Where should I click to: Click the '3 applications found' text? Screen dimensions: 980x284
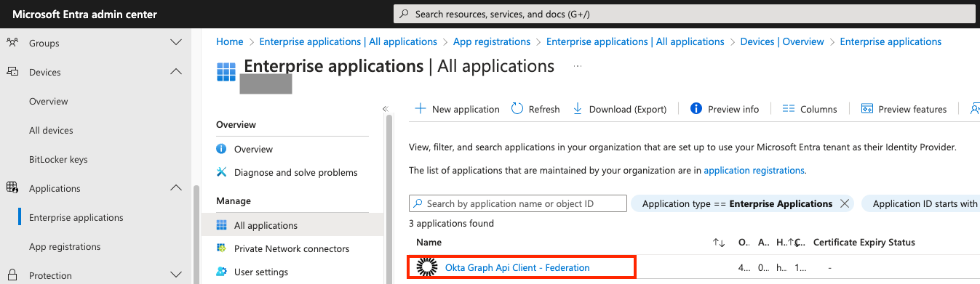(x=452, y=224)
